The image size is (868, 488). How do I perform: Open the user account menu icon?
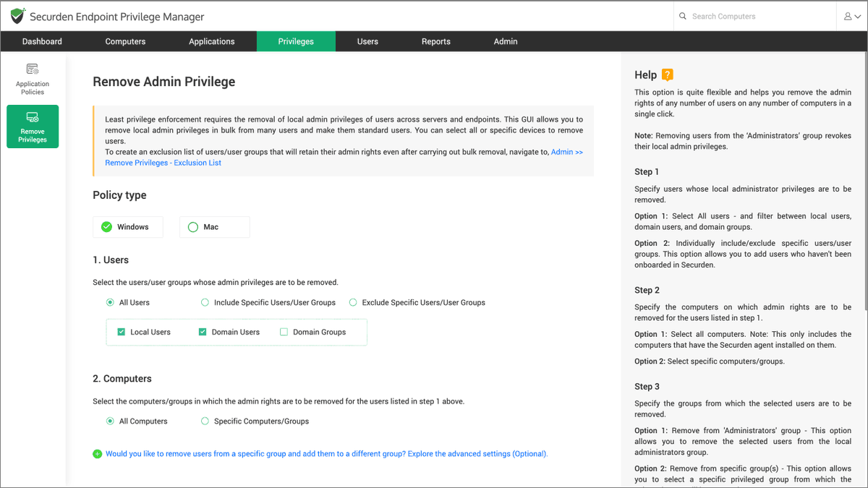(851, 16)
